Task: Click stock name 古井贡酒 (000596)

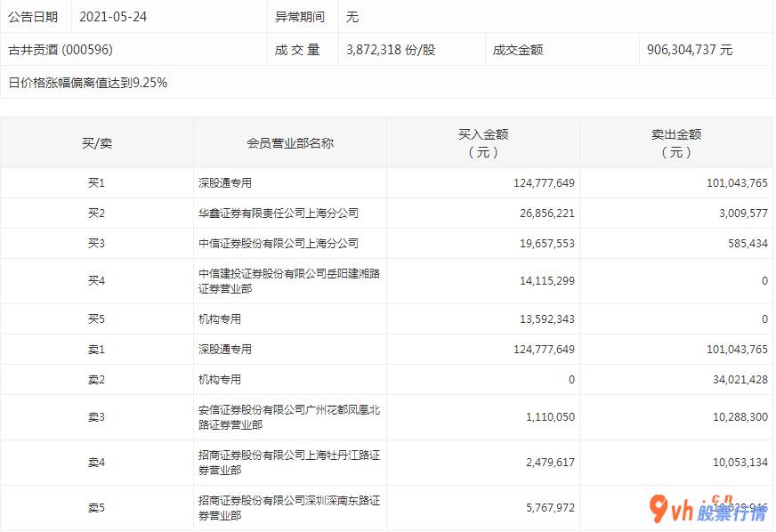Action: pos(61,50)
